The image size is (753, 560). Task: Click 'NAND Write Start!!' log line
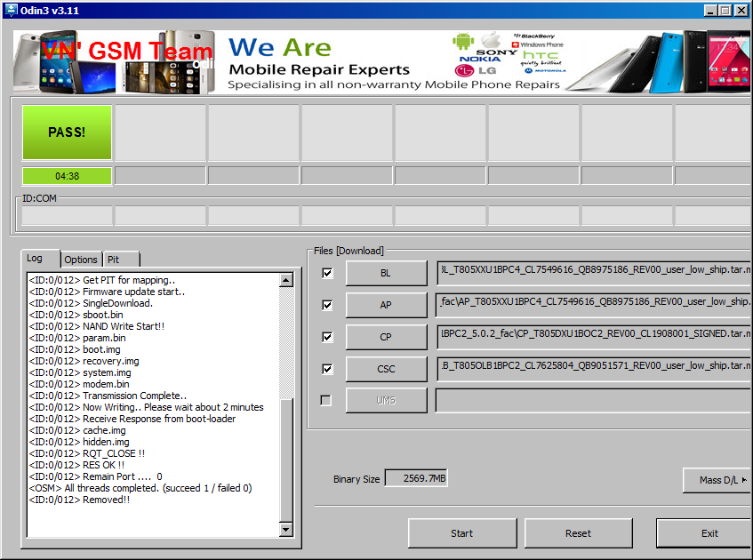click(x=97, y=326)
